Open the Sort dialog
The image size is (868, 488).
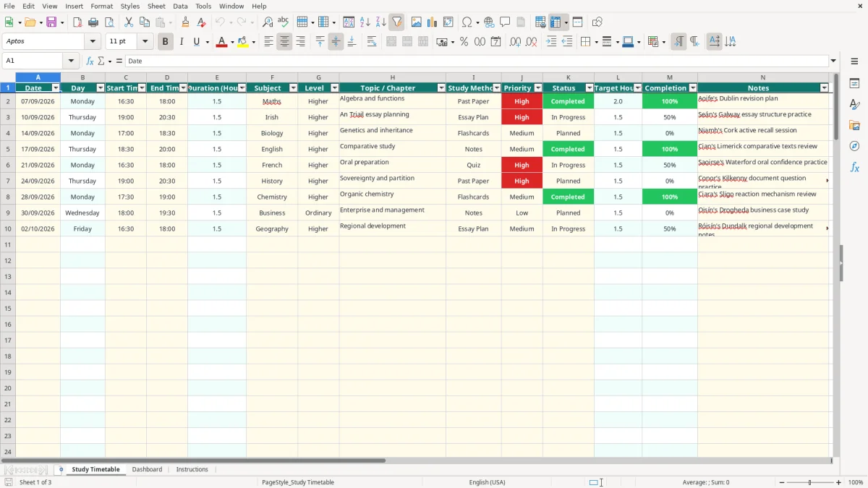pos(349,22)
